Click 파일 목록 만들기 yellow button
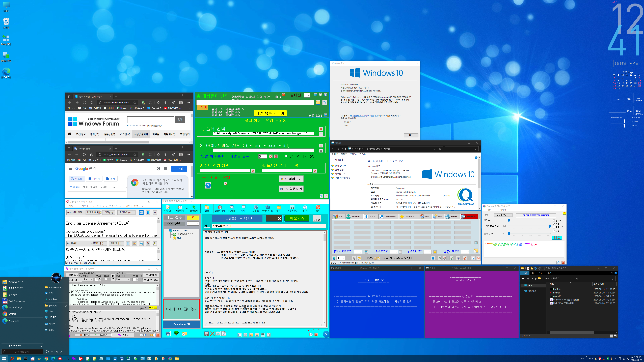 tap(270, 113)
